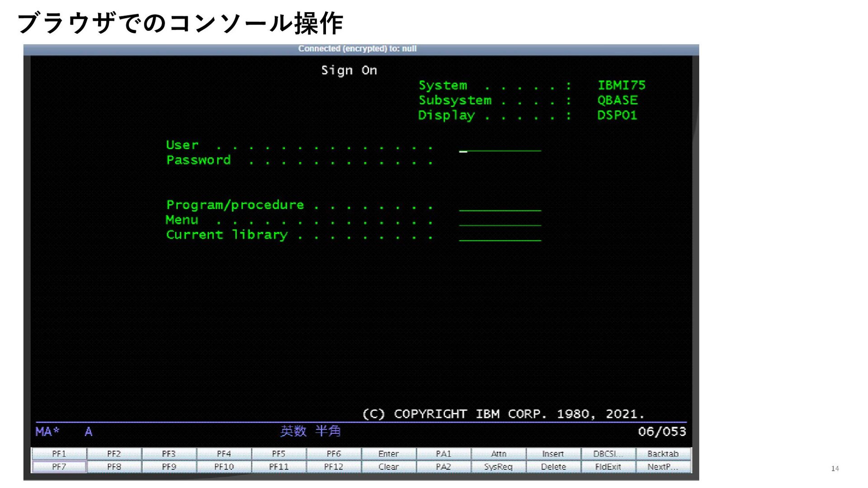Toggle the Insert mode button
The image size is (868, 488).
coord(553,454)
